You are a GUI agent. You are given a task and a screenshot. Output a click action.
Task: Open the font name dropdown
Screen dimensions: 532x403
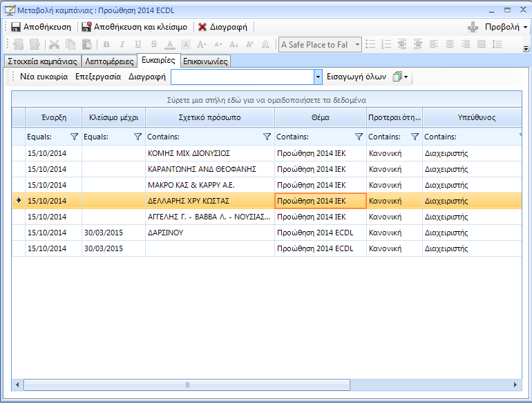357,45
